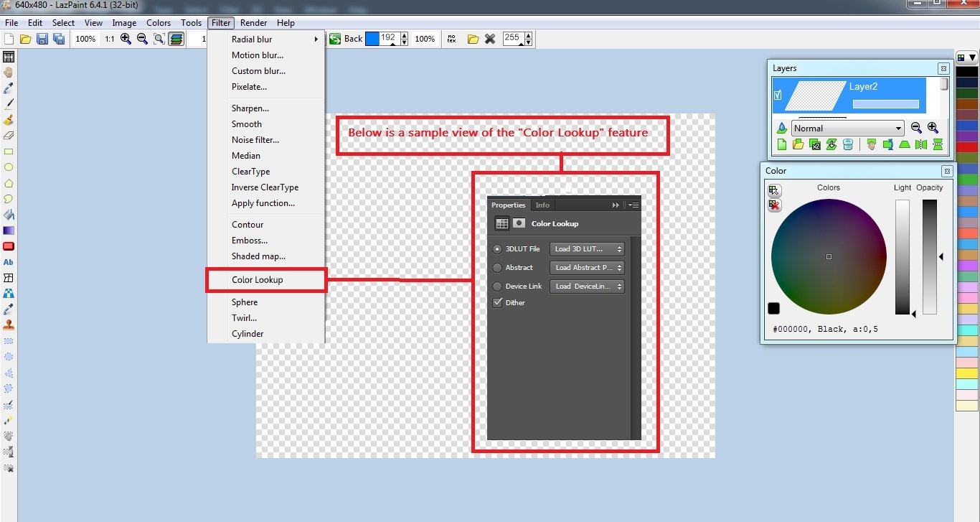The width and height of the screenshot is (980, 522).
Task: Flip layer horizontally in Layers panel
Action: (921, 145)
